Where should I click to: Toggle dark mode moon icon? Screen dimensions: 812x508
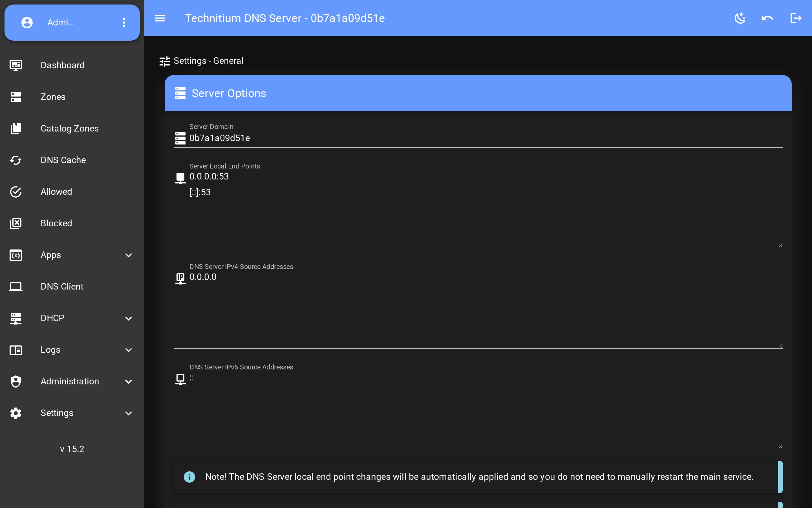[740, 18]
